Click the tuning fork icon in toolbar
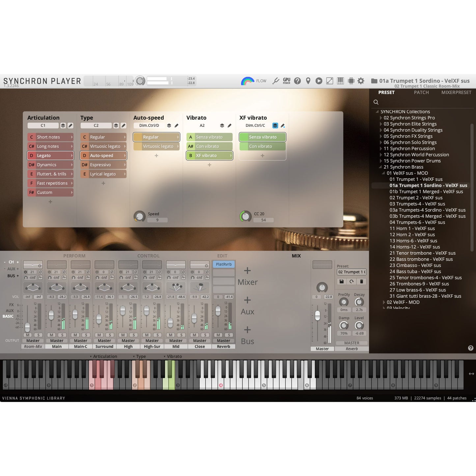476x476 pixels. pos(276,81)
